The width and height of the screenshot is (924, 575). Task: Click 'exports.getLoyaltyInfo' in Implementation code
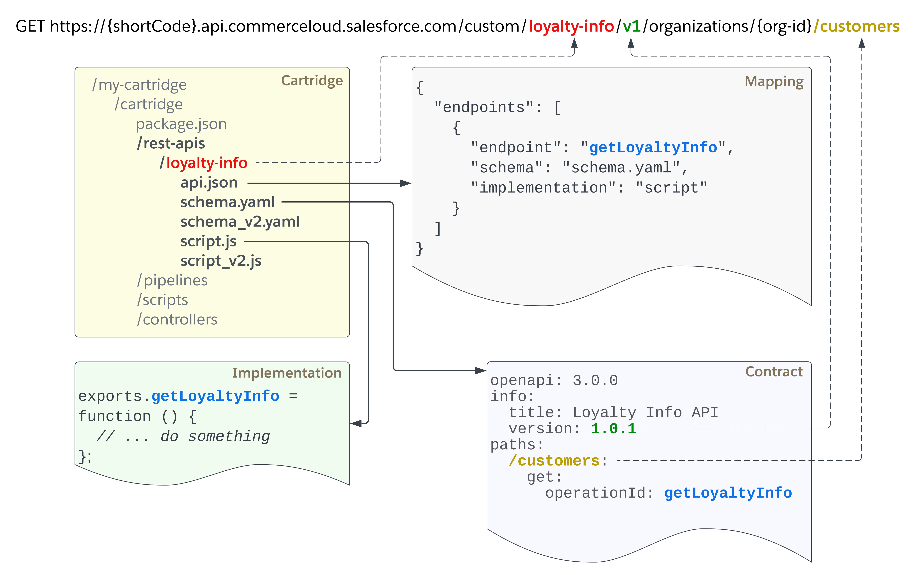tap(179, 396)
